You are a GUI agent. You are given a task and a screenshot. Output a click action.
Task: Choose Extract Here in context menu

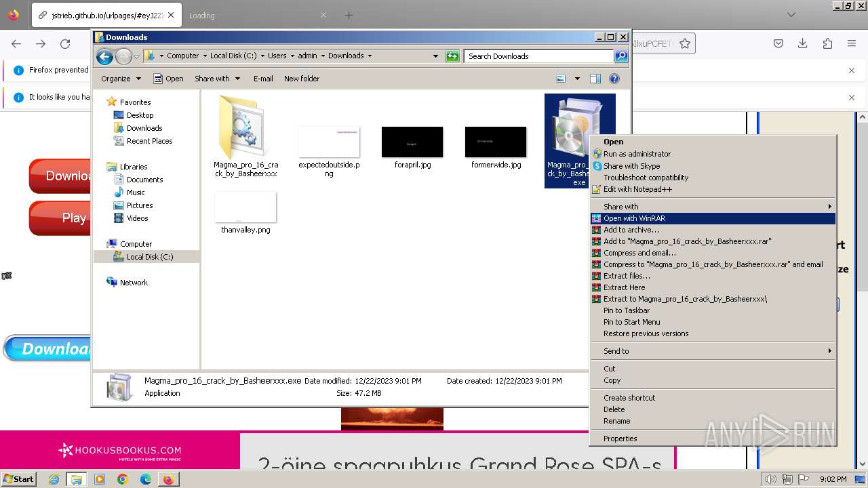(713, 287)
